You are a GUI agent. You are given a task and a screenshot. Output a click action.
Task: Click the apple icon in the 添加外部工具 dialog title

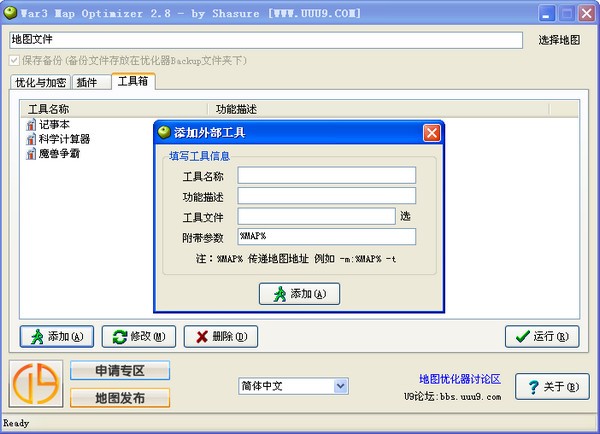(164, 132)
